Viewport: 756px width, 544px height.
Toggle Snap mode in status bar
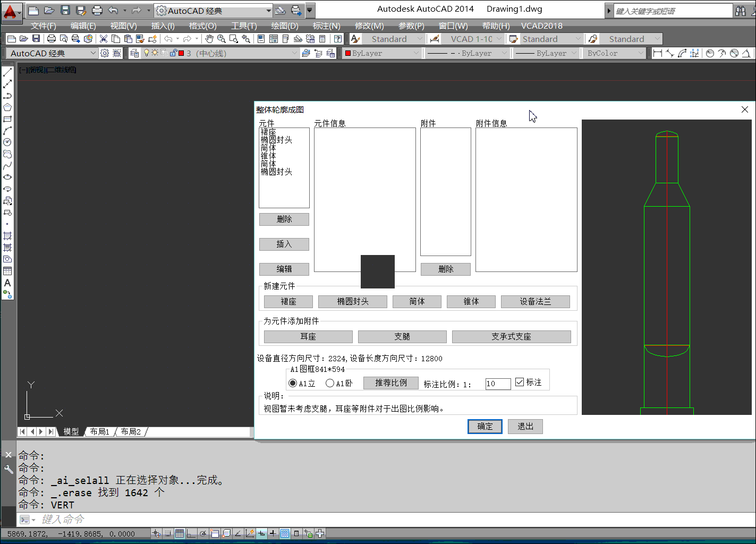(x=168, y=533)
